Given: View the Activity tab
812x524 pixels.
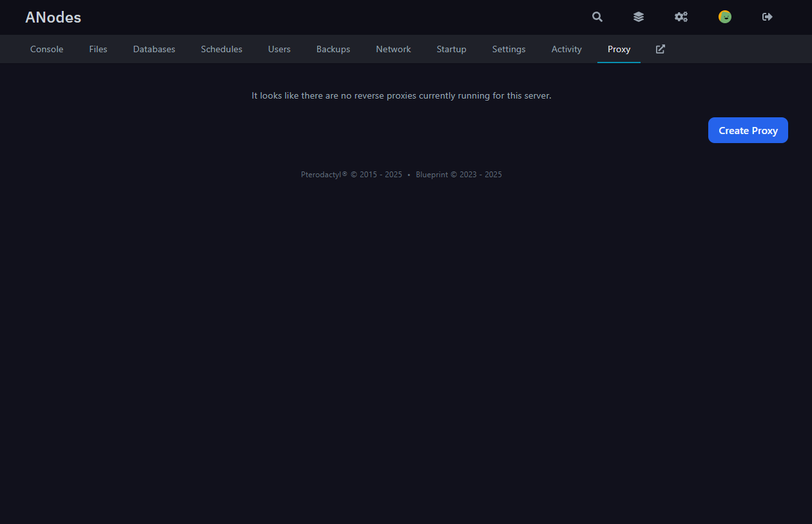Looking at the screenshot, I should tap(566, 48).
